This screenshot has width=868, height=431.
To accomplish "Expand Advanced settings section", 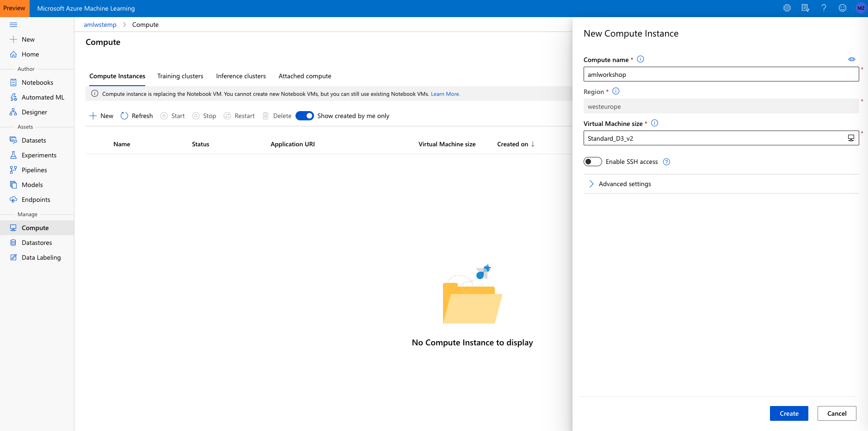I will tap(721, 184).
